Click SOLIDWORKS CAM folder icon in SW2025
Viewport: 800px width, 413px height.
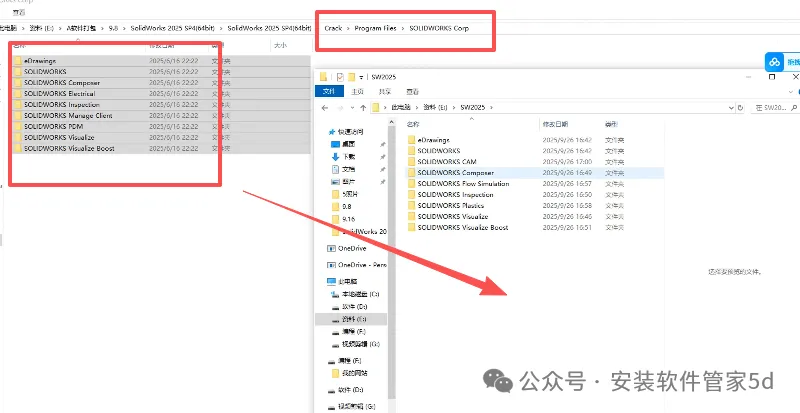(x=412, y=162)
